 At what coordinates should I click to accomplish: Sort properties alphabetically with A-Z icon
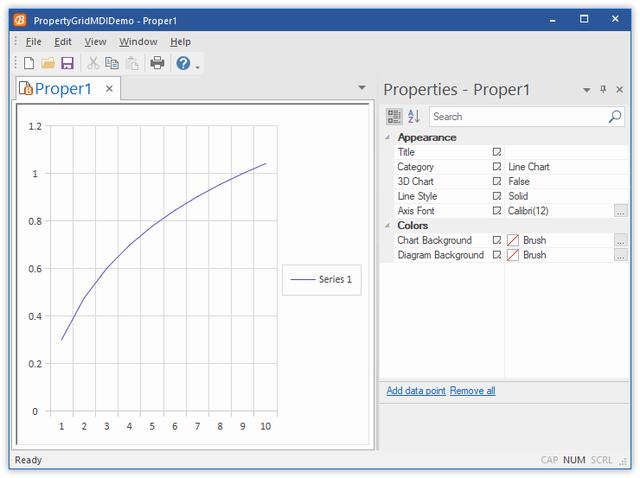(x=413, y=117)
